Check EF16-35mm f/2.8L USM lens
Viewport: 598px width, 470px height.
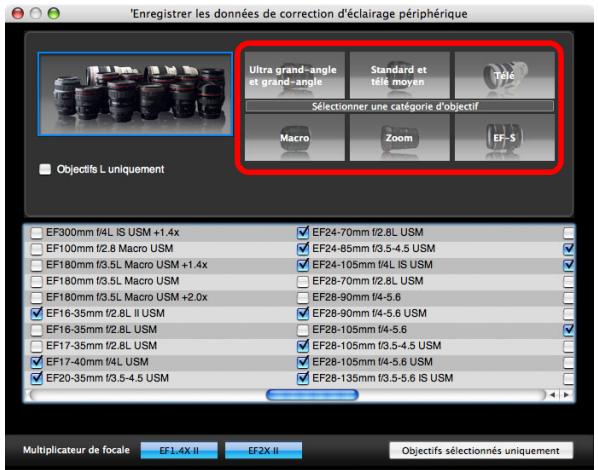[37, 330]
